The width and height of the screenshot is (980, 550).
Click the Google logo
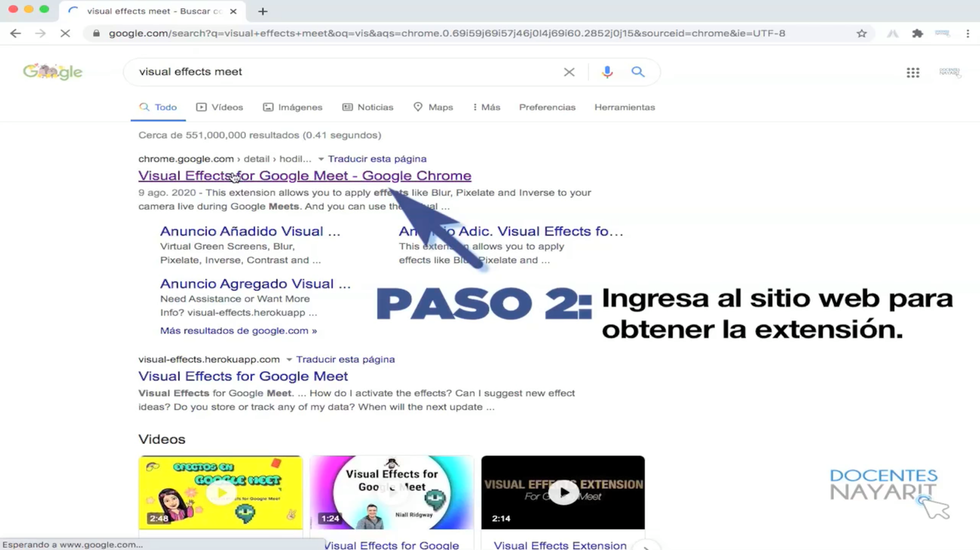tap(53, 72)
